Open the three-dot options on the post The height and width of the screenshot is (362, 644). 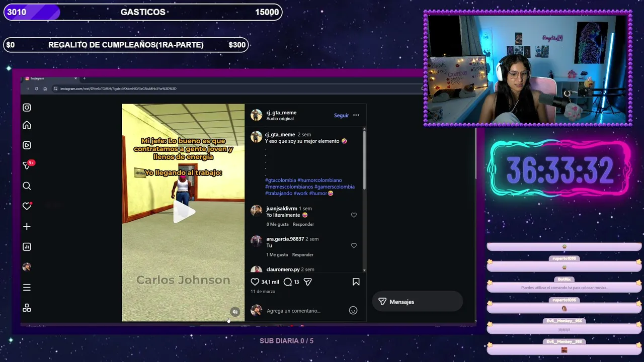(356, 115)
